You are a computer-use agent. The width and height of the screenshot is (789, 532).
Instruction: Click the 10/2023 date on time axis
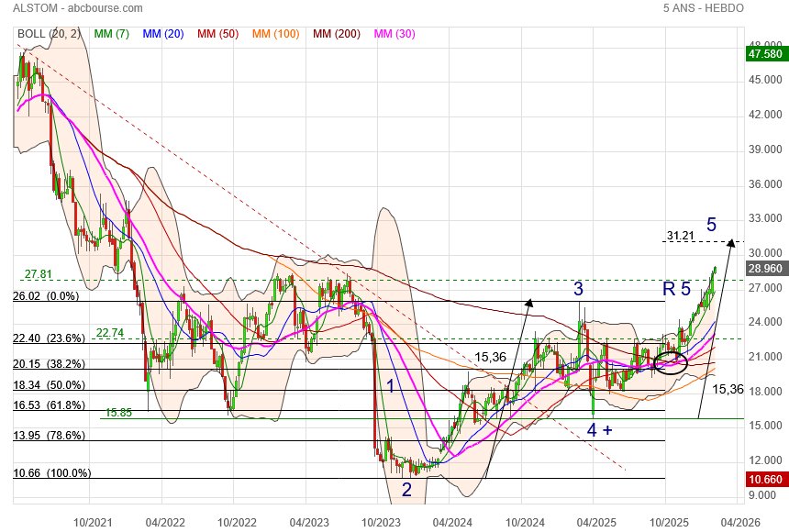380,520
